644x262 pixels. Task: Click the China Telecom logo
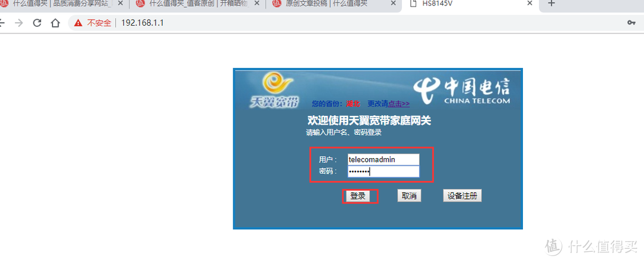[462, 91]
